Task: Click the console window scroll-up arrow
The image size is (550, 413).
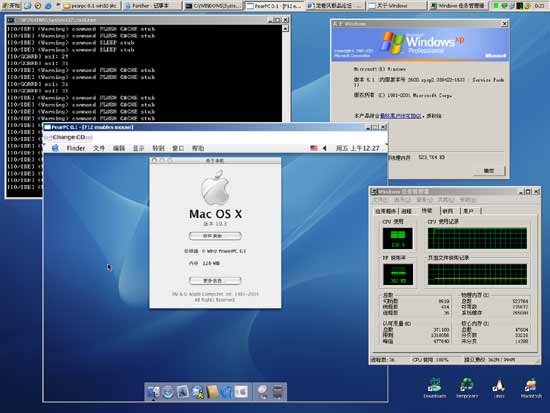Action: (x=285, y=28)
